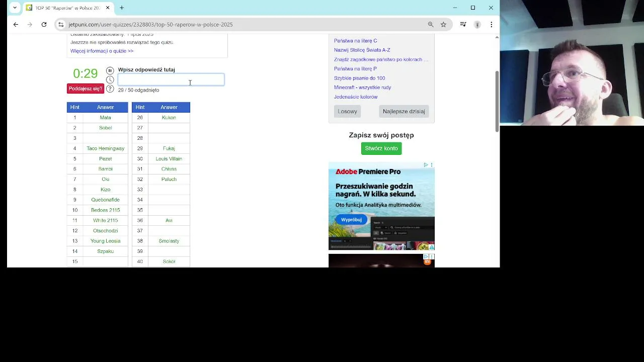Open Minecraft - wszystkie rudy link
644x362 pixels.
point(362,87)
